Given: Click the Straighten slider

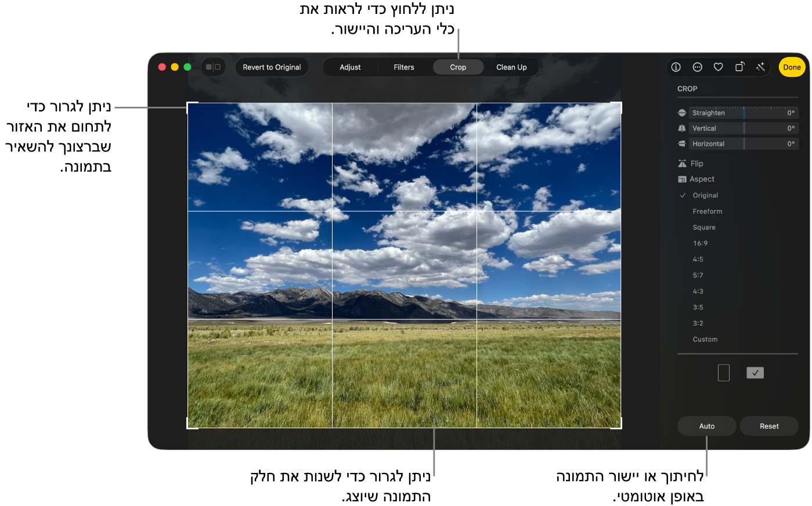Looking at the screenshot, I should [x=744, y=113].
